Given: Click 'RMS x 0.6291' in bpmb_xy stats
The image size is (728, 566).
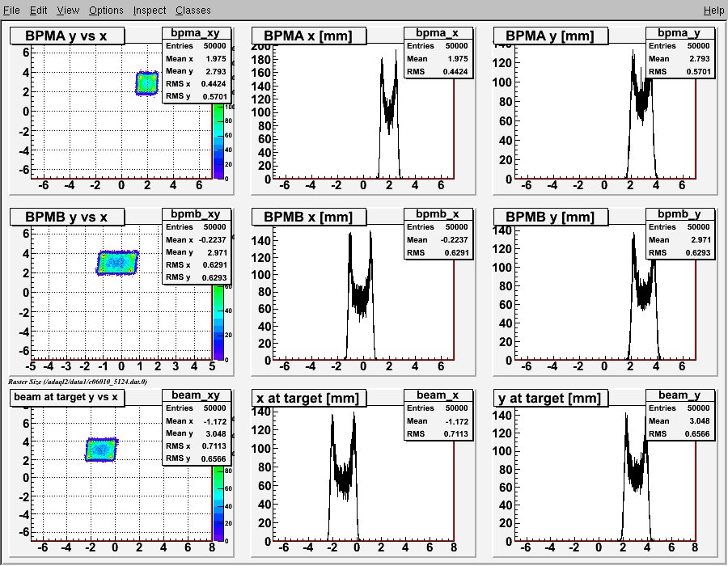Looking at the screenshot, I should click(196, 265).
